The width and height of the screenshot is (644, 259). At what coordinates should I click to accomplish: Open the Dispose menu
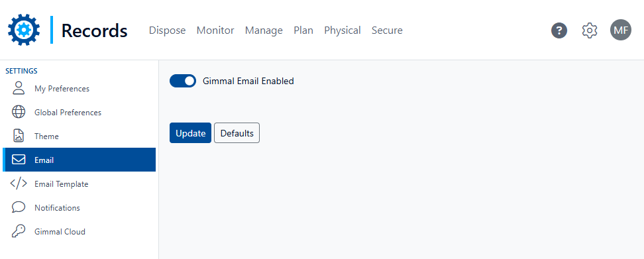point(167,30)
